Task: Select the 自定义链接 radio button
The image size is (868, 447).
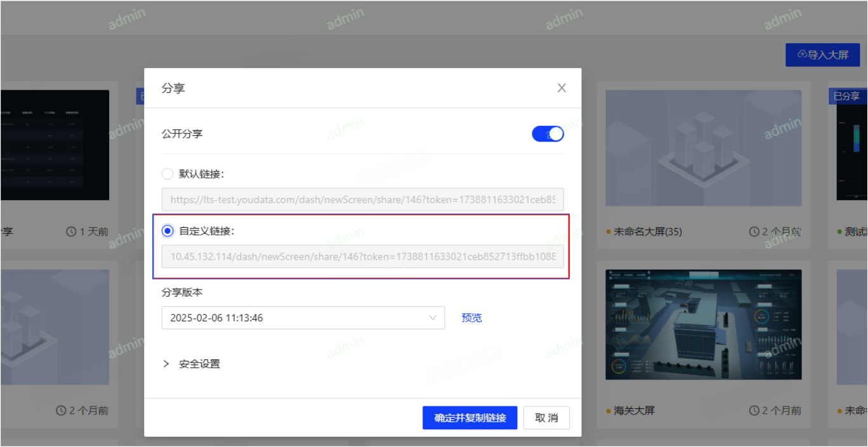Action: tap(168, 231)
